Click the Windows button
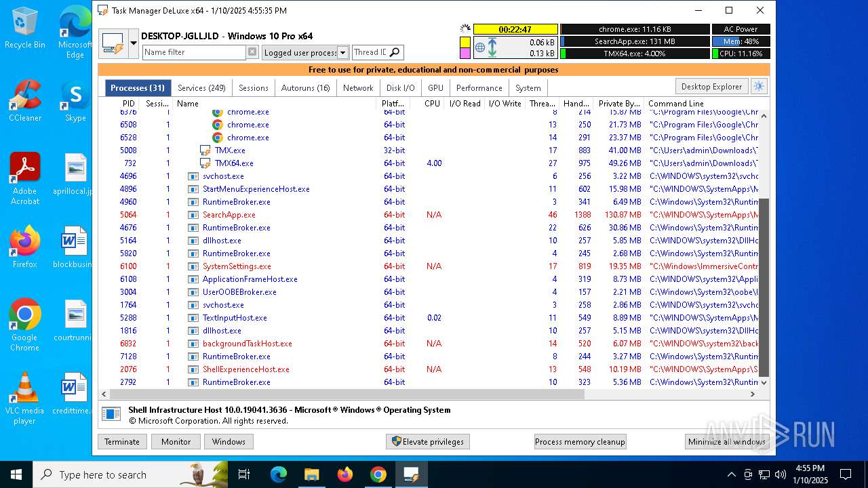Image resolution: width=868 pixels, height=488 pixels. pyautogui.click(x=229, y=442)
